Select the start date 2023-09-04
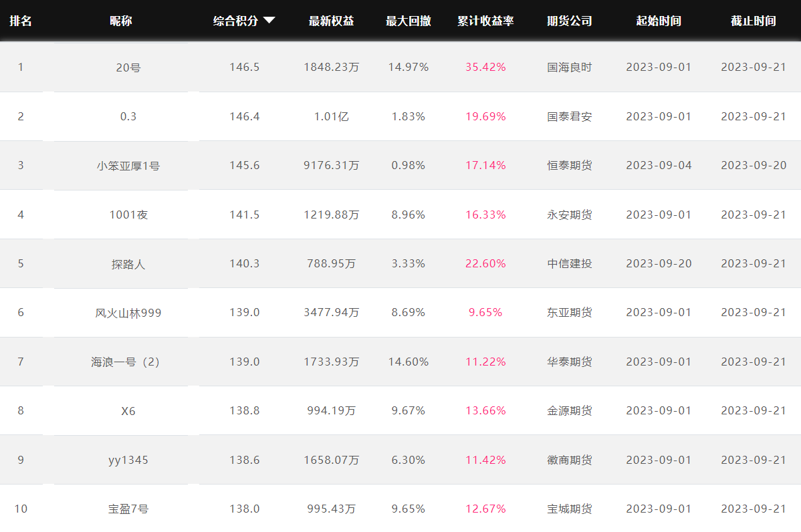The height and width of the screenshot is (532, 801). click(x=659, y=166)
